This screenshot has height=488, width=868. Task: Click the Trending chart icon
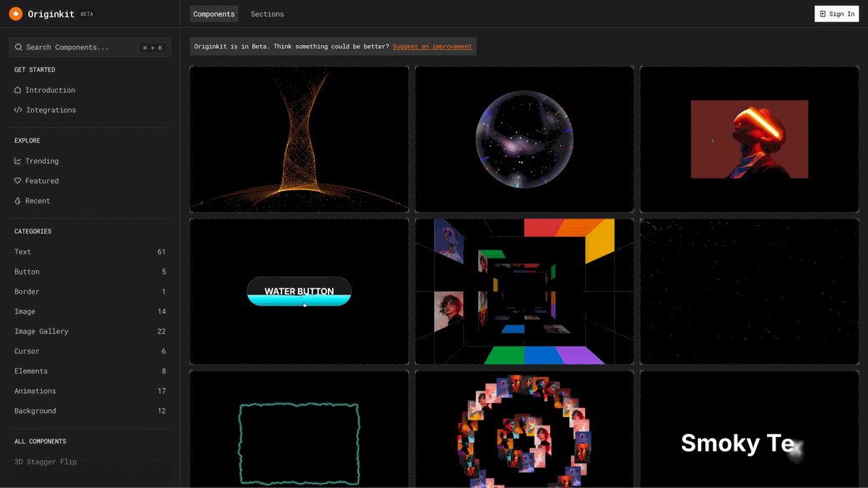click(x=18, y=160)
